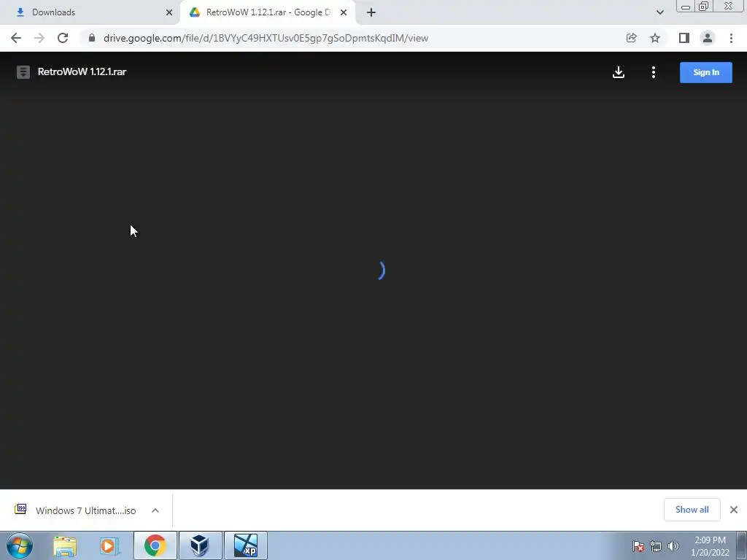The image size is (747, 560).
Task: Open a new browser tab
Action: point(371,12)
